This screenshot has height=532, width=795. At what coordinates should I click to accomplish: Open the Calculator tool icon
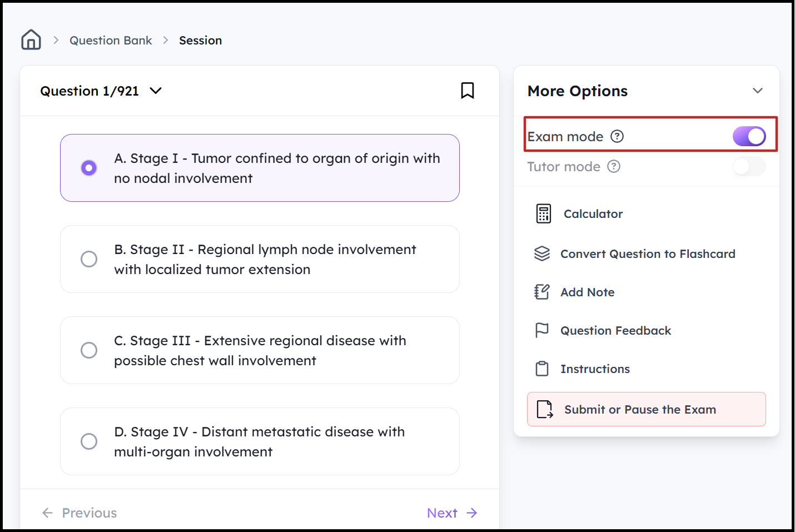pyautogui.click(x=543, y=213)
